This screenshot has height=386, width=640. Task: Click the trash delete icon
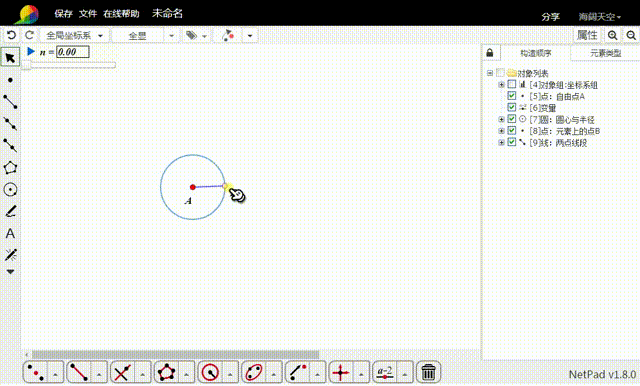(x=428, y=372)
